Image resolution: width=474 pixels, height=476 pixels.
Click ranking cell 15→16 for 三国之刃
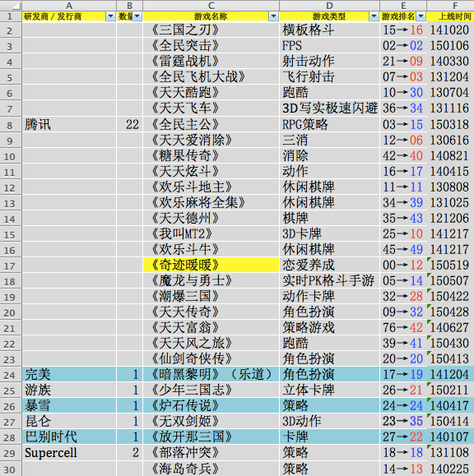click(403, 30)
